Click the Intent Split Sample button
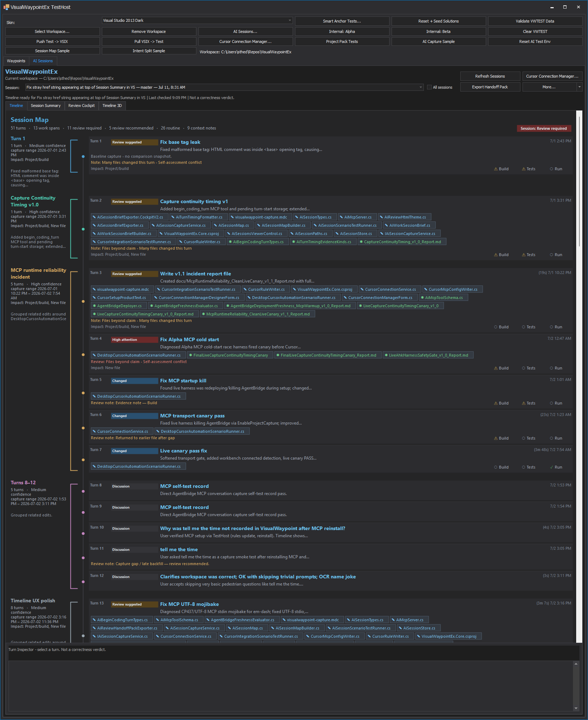Screen dimensions: 588x720 click(149, 51)
